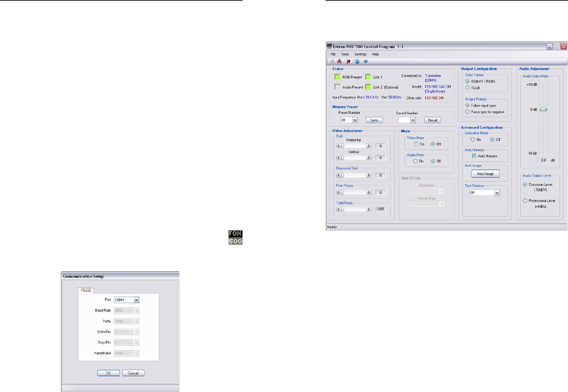The image size is (568, 392).
Task: Click the Horizontal shift right arrow
Action: [x=369, y=146]
